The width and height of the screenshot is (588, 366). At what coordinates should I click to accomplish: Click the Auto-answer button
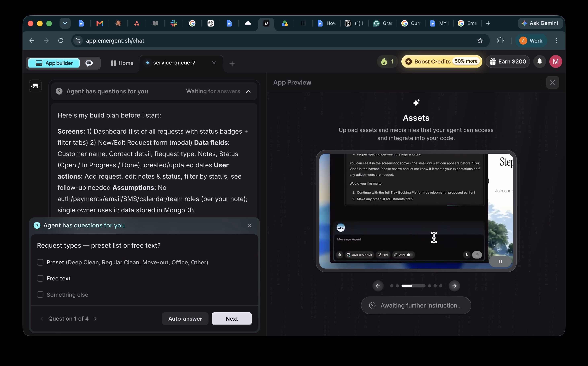coord(185,319)
